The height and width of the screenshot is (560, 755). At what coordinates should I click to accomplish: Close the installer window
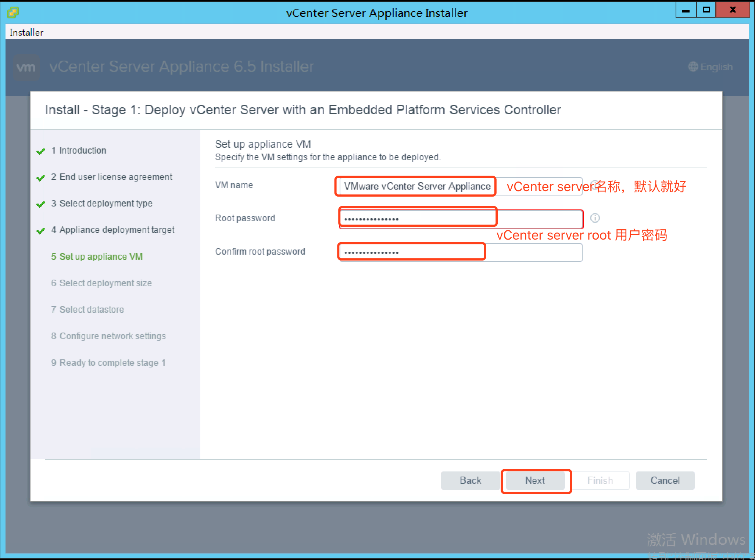(x=733, y=10)
